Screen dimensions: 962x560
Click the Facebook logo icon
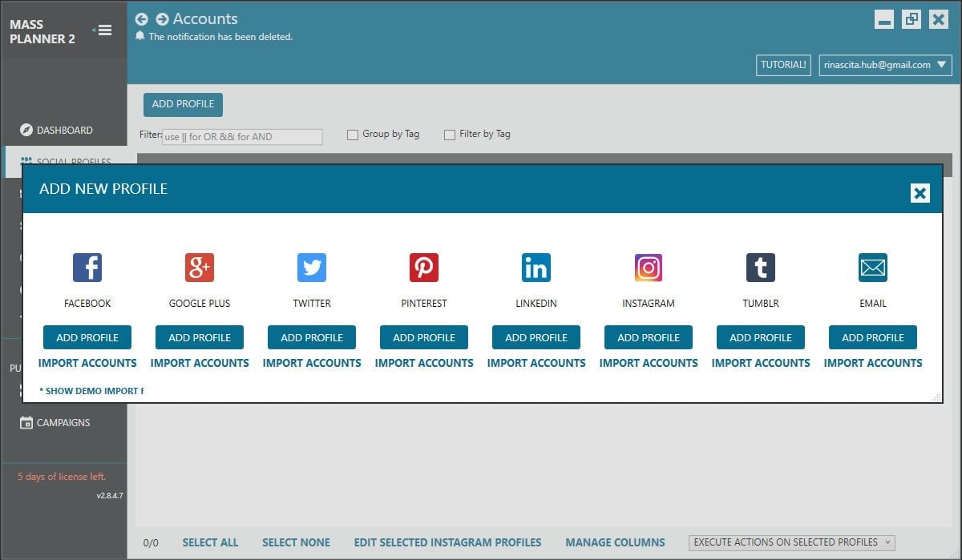tap(87, 268)
